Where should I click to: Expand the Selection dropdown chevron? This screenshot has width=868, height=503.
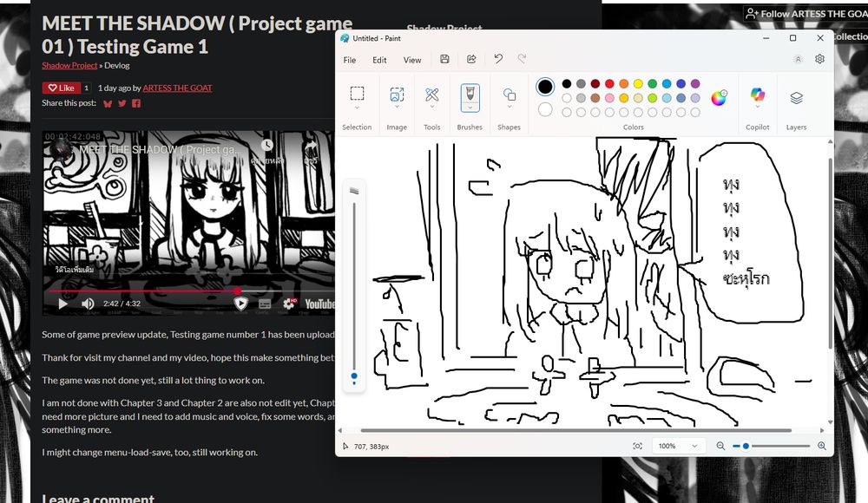[x=357, y=108]
